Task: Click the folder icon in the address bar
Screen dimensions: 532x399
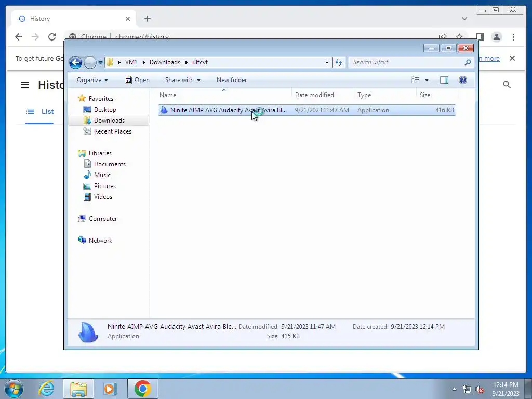Action: (x=110, y=62)
